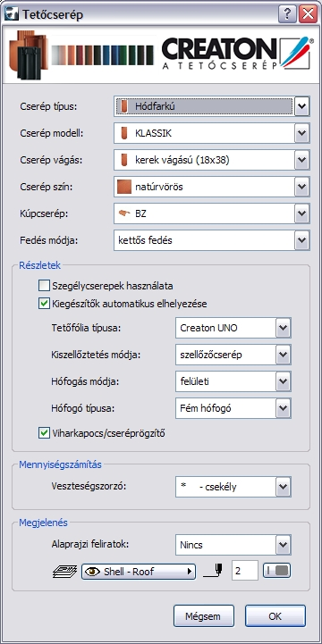
Task: Click the roof tile color strip thumbnail
Action: [x=103, y=55]
